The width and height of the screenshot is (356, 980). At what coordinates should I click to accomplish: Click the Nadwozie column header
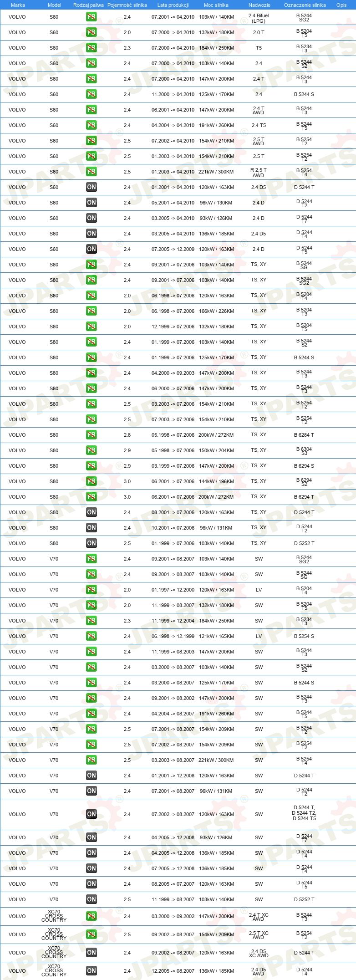click(x=259, y=5)
